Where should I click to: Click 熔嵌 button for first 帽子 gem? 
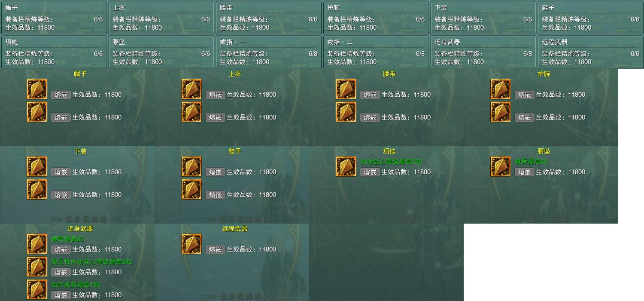61,95
